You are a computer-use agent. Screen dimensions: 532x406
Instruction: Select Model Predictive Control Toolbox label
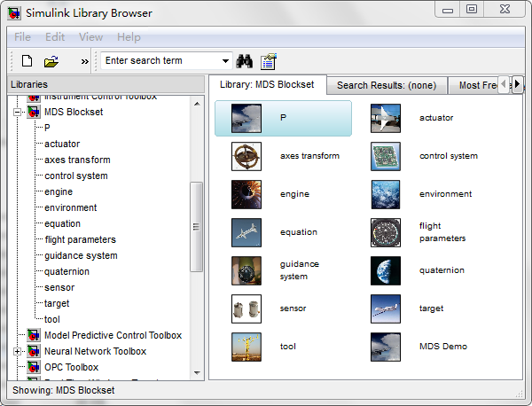coord(113,335)
